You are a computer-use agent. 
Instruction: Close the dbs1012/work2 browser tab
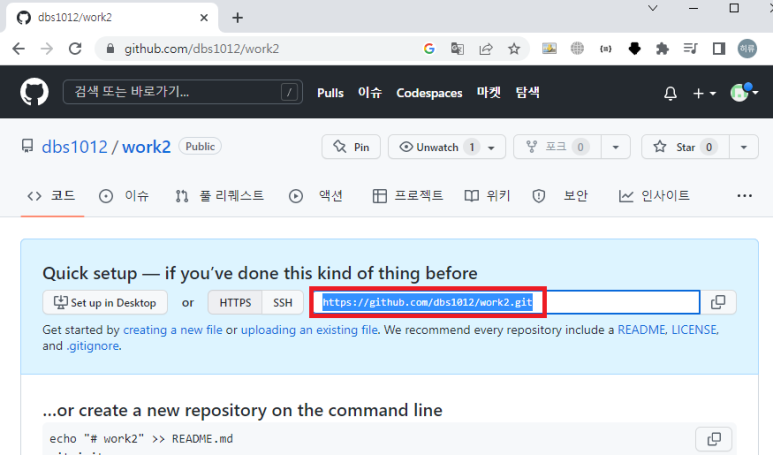[204, 18]
